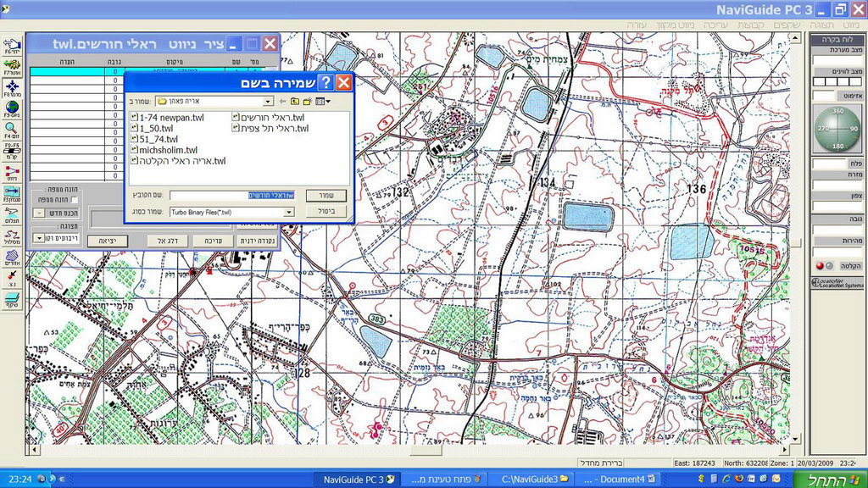
Task: Click the שם הקובץ file name field
Action: click(232, 196)
